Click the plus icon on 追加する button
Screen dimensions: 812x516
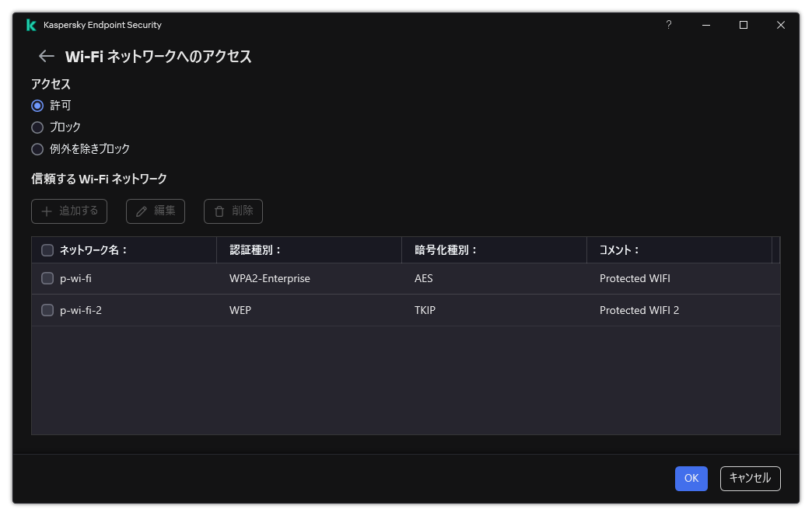click(47, 211)
